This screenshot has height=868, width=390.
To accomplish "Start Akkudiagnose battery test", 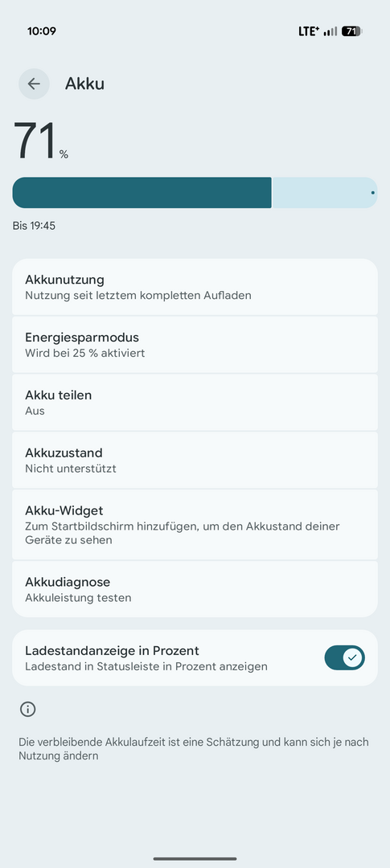I will coord(195,589).
